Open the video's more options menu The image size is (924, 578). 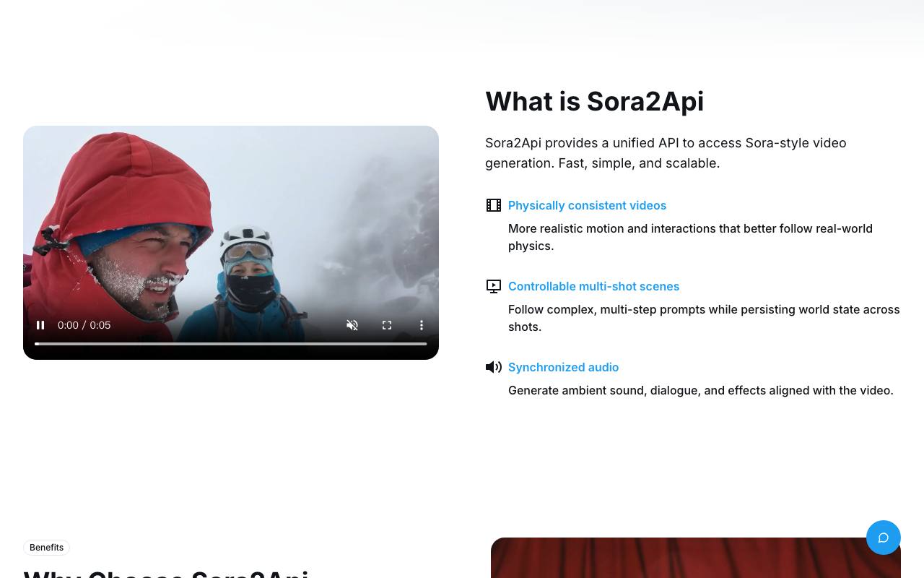click(x=422, y=325)
